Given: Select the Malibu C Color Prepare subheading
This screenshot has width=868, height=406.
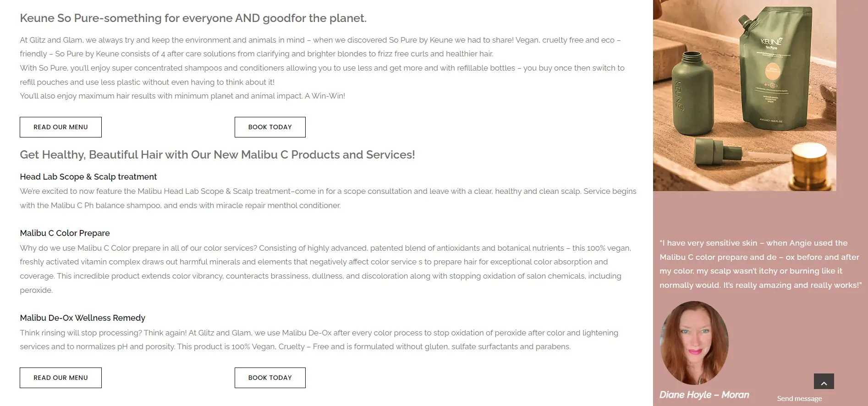Looking at the screenshot, I should pyautogui.click(x=65, y=233).
